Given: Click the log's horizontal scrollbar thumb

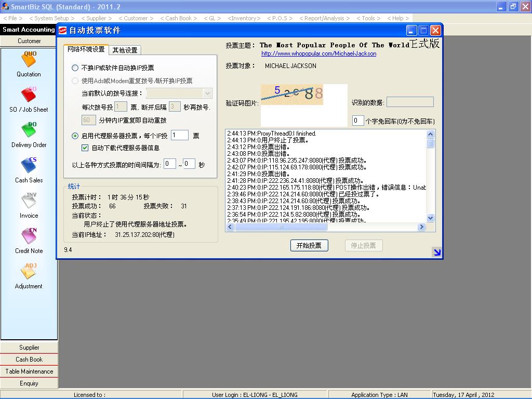Looking at the screenshot, I should coord(281,227).
